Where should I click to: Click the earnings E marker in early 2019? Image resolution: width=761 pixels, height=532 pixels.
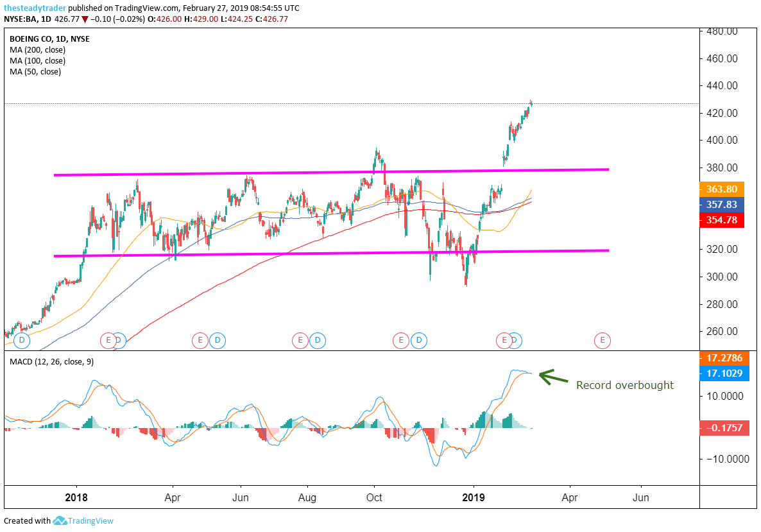pyautogui.click(x=504, y=340)
